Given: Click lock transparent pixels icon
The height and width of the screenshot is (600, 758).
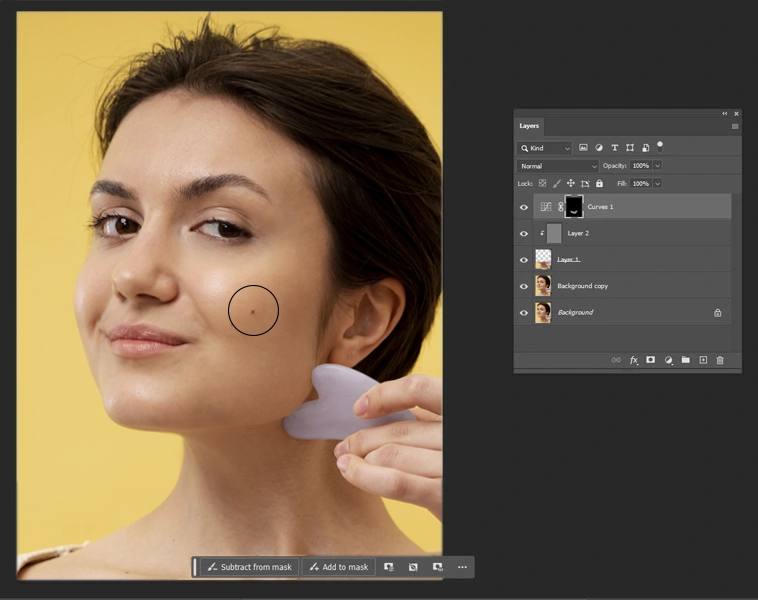Looking at the screenshot, I should click(x=543, y=184).
